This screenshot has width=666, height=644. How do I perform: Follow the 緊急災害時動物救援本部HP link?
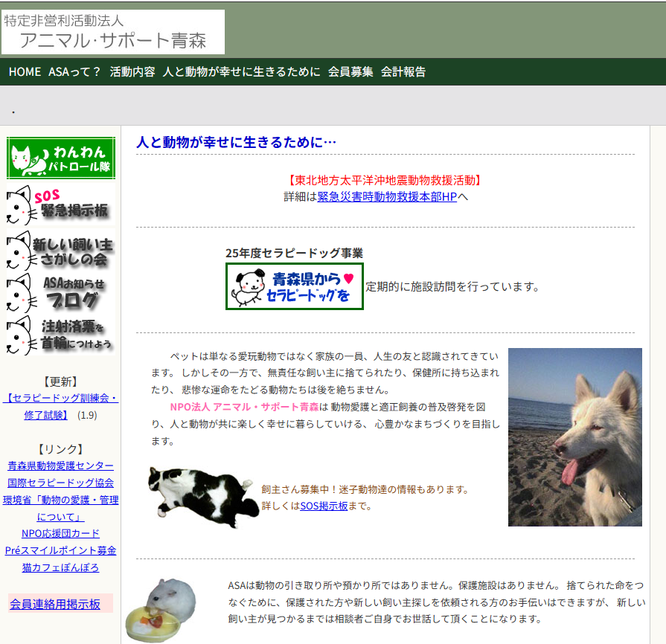[x=387, y=197]
